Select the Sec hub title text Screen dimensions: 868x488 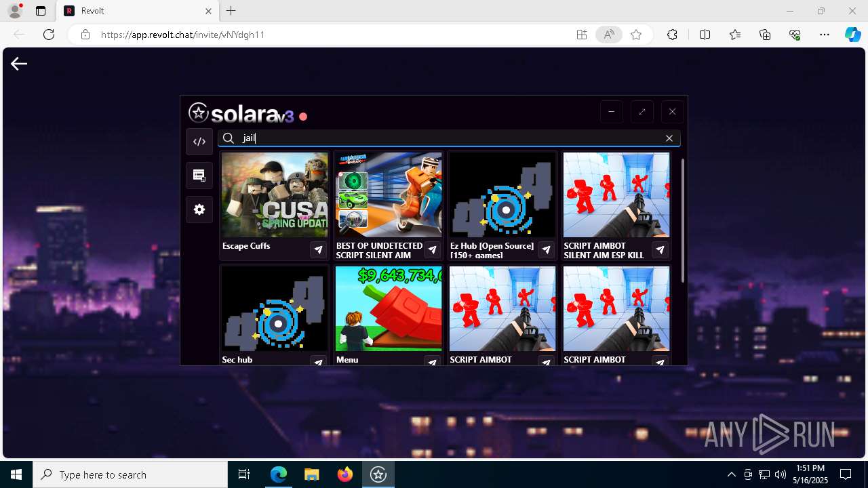(x=237, y=360)
